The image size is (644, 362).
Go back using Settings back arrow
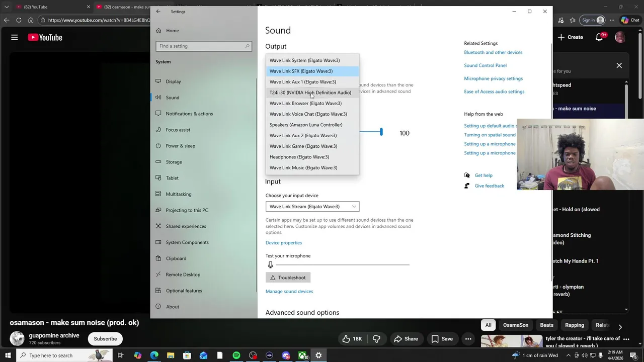(158, 12)
